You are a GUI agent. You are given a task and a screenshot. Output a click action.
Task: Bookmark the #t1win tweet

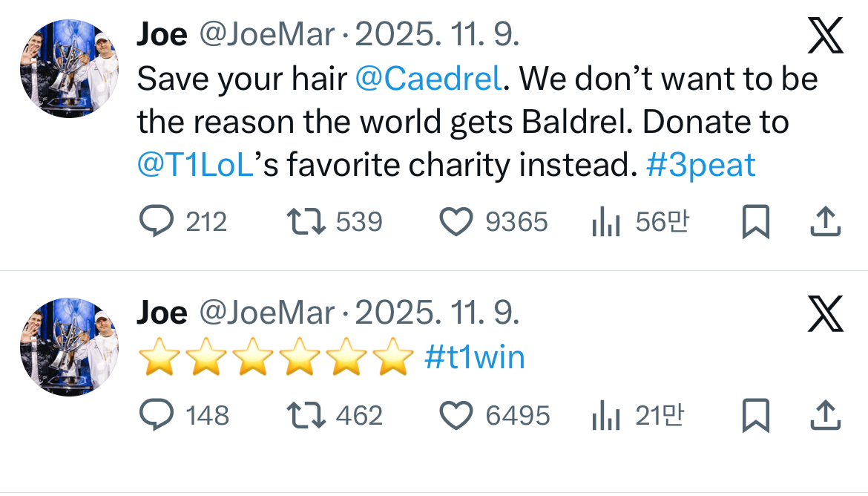click(755, 416)
